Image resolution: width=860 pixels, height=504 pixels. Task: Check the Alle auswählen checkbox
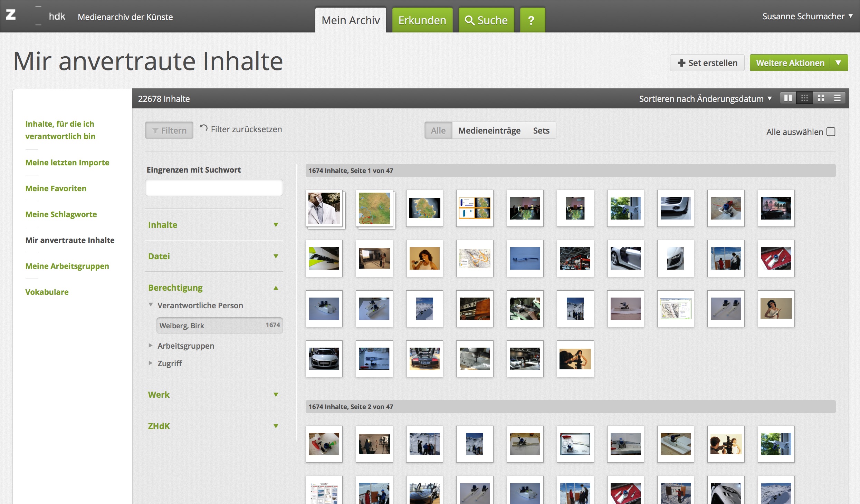[x=831, y=132]
